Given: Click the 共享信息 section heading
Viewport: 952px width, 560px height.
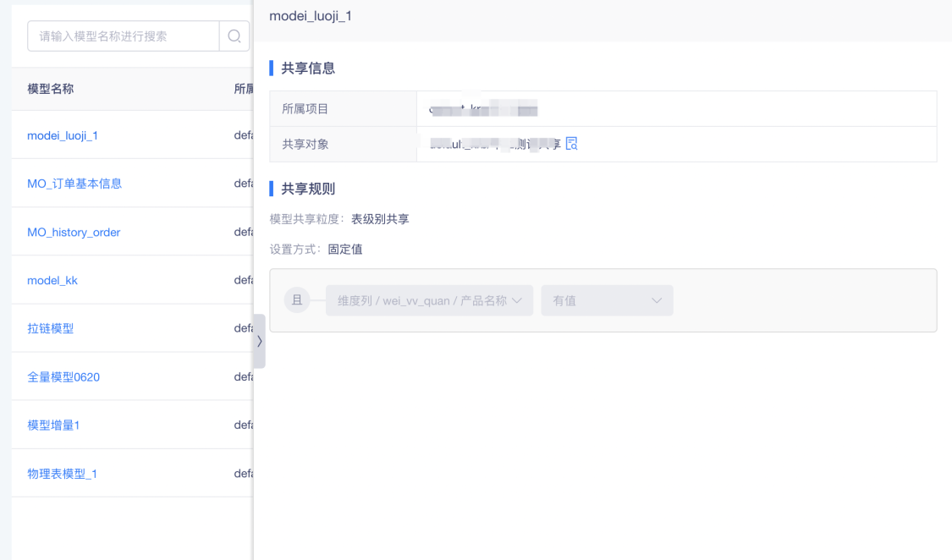Looking at the screenshot, I should click(308, 68).
